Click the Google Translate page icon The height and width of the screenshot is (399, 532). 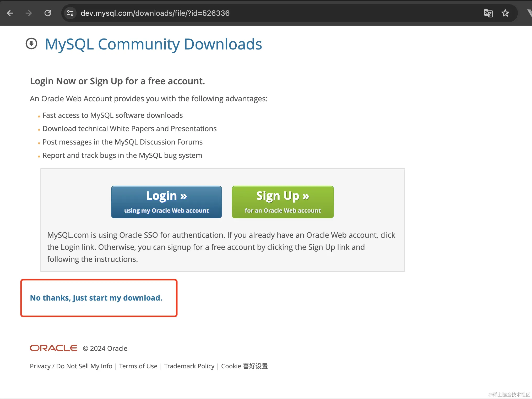488,13
